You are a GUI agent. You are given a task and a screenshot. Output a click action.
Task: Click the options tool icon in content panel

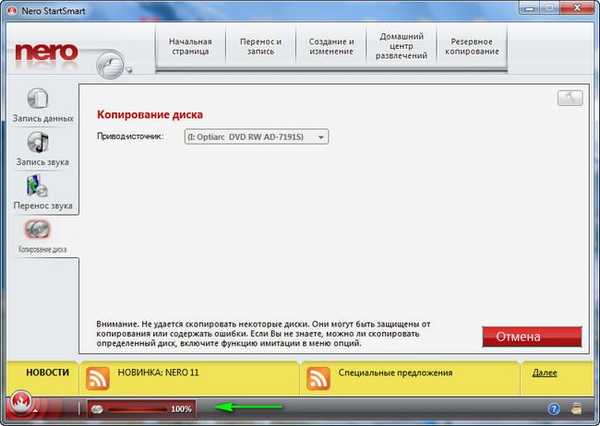(570, 98)
